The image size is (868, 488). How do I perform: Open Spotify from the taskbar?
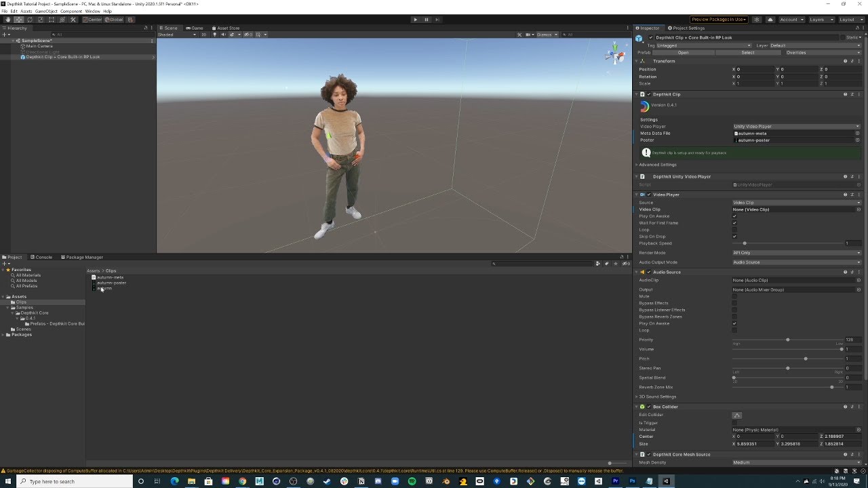point(412,481)
